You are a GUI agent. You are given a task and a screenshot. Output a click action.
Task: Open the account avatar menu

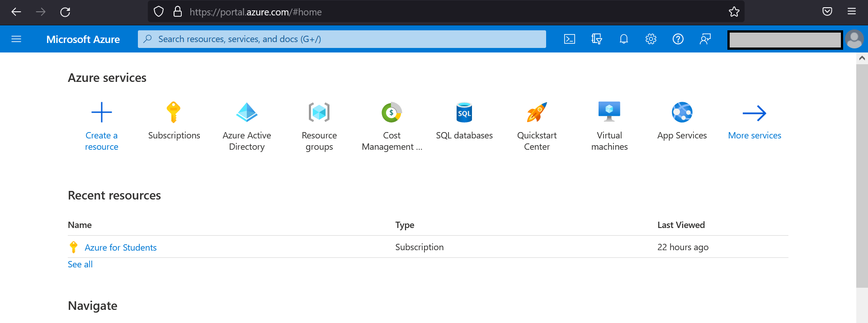point(854,39)
